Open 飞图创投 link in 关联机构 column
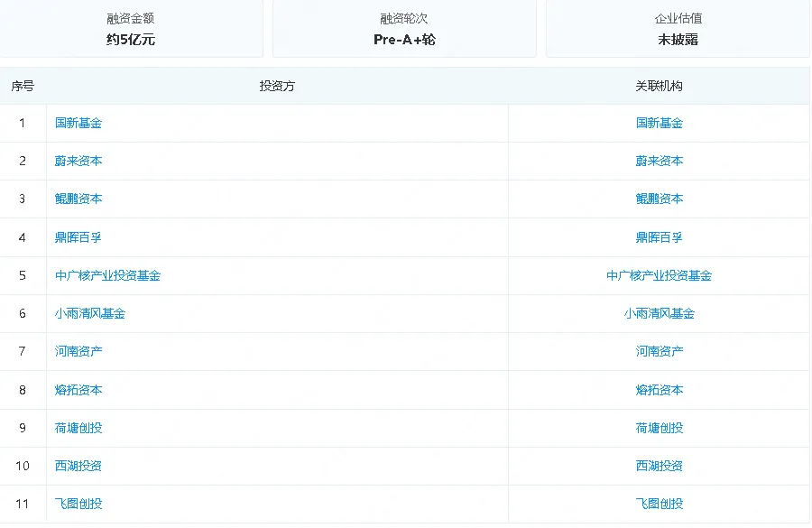The image size is (812, 528). (660, 503)
